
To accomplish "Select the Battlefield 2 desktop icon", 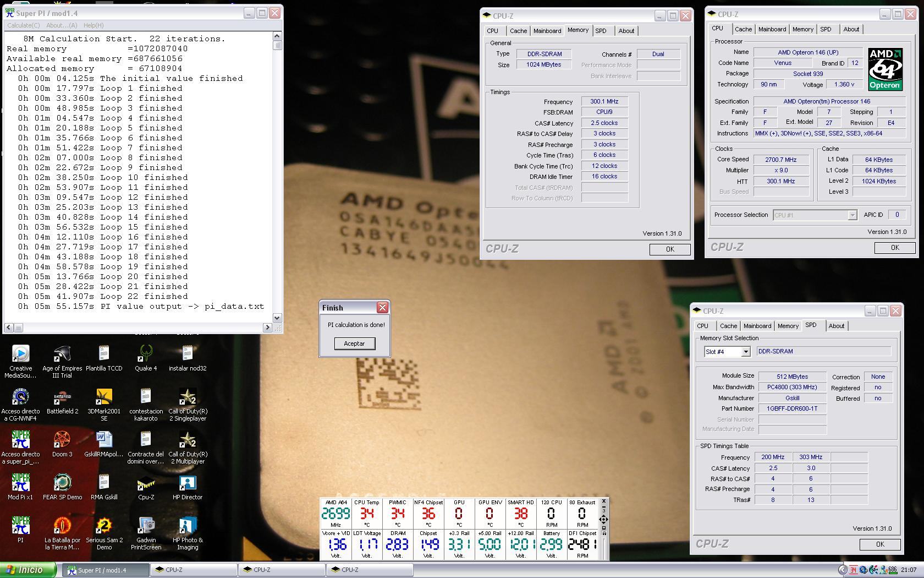I will click(x=62, y=396).
